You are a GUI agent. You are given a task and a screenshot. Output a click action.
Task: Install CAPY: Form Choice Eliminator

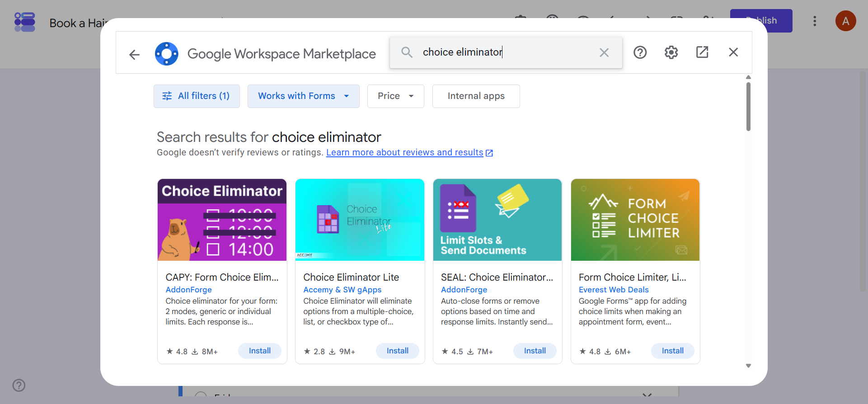(x=260, y=351)
